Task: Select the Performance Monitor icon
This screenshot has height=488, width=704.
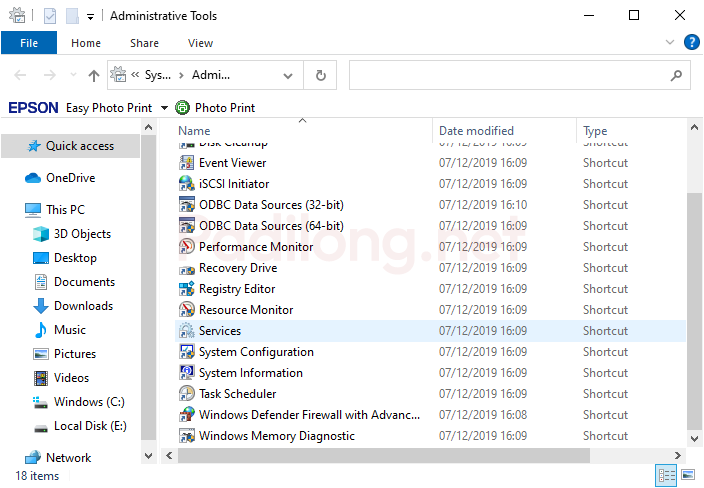Action: coord(186,247)
